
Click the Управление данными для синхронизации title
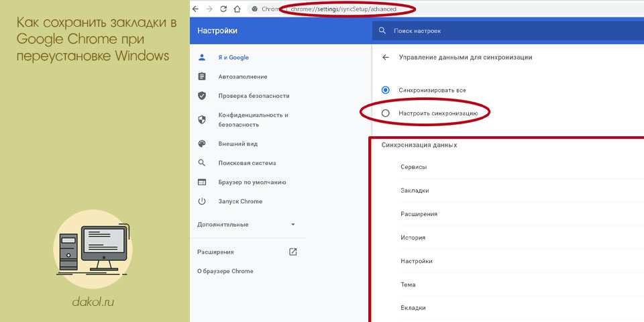click(466, 58)
